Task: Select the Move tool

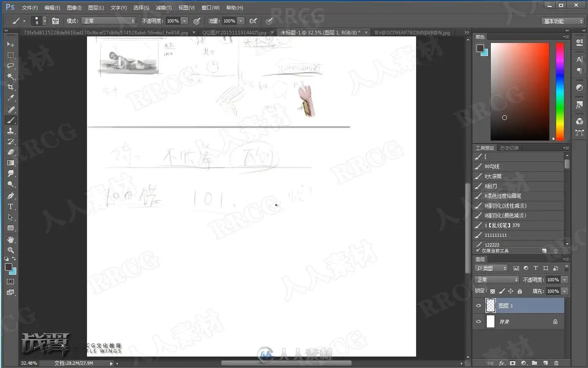Action: pyautogui.click(x=11, y=44)
